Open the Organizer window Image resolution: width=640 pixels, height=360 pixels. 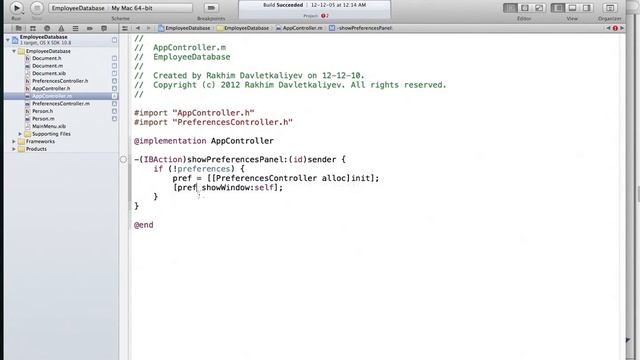pyautogui.click(x=610, y=8)
